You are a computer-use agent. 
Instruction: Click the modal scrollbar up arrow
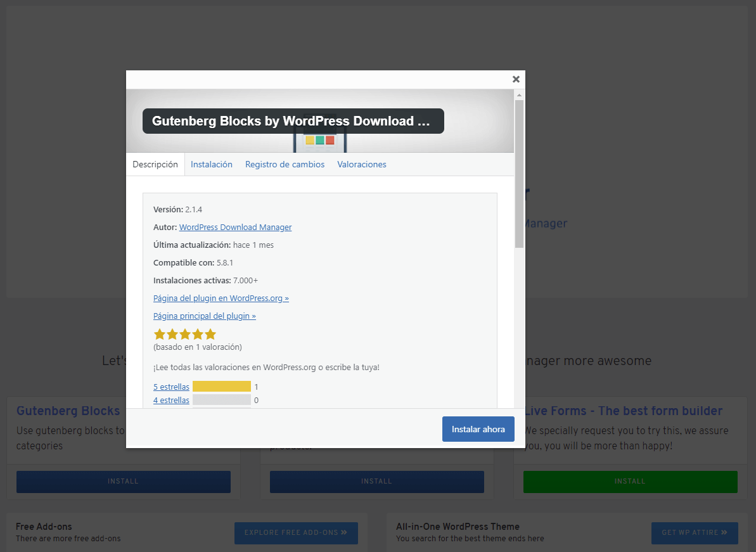[x=519, y=95]
